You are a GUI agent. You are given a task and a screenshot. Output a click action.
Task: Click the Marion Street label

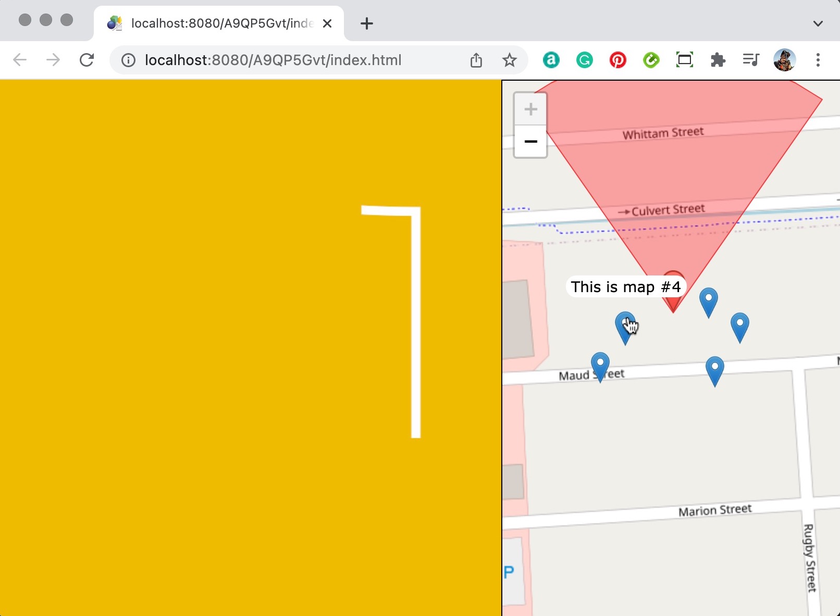tap(715, 510)
